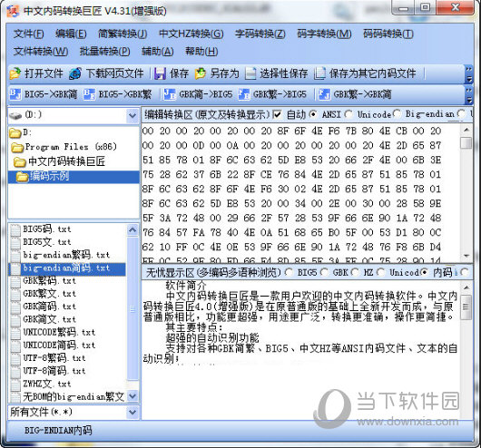
Task: Click the file list scroll up arrow
Action: coord(133,230)
